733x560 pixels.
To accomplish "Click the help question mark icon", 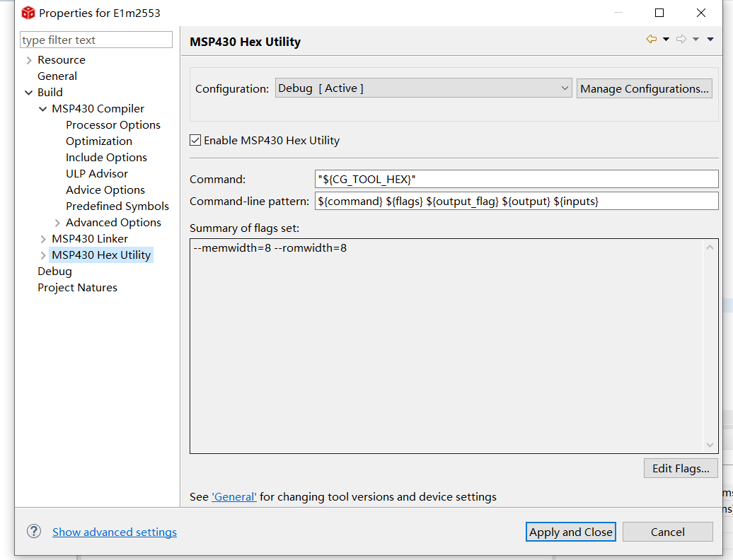I will pos(34,531).
